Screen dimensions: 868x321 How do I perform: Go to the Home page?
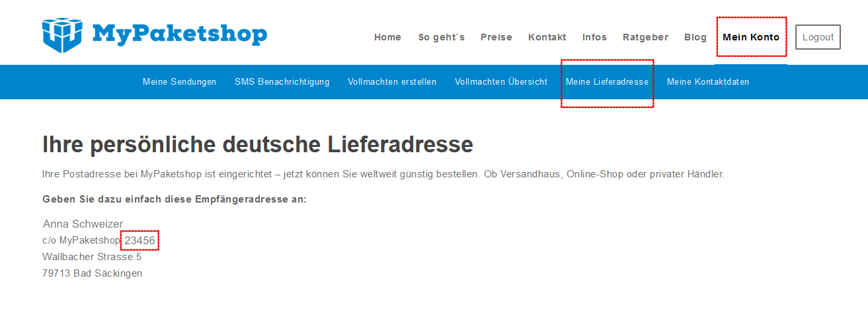[x=387, y=37]
